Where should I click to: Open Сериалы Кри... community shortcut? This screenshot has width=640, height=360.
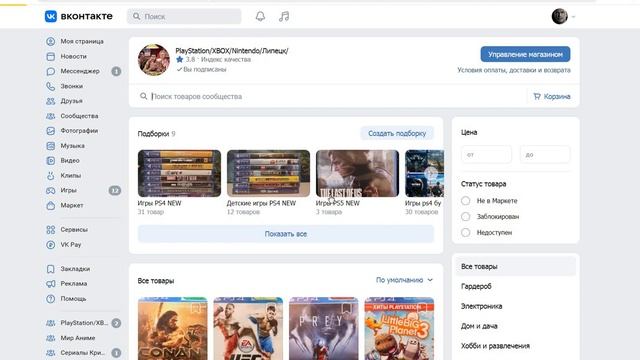(82, 353)
